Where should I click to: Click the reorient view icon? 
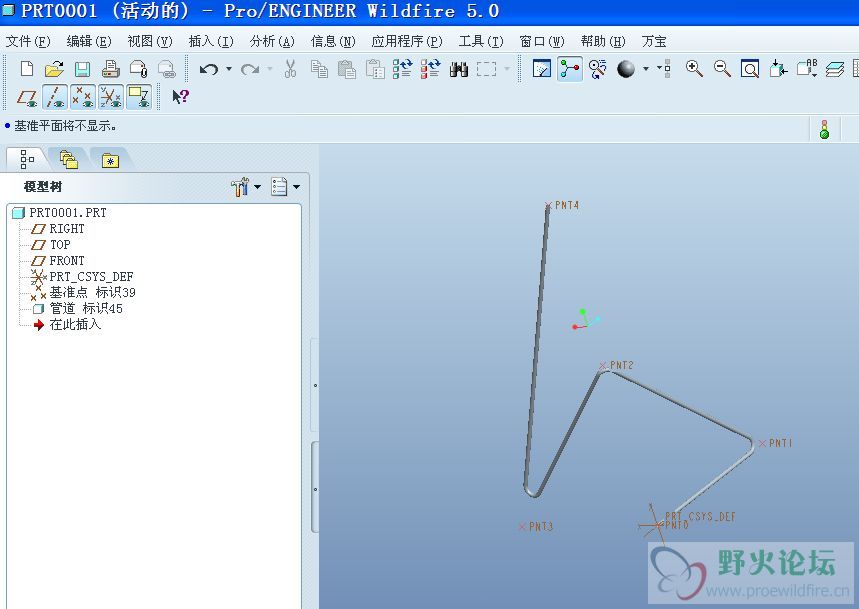pos(778,69)
